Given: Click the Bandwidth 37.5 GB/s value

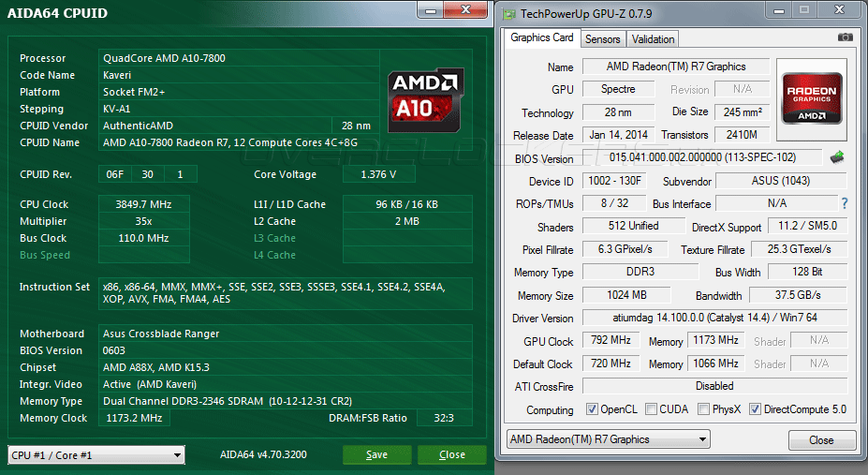Looking at the screenshot, I should click(799, 295).
